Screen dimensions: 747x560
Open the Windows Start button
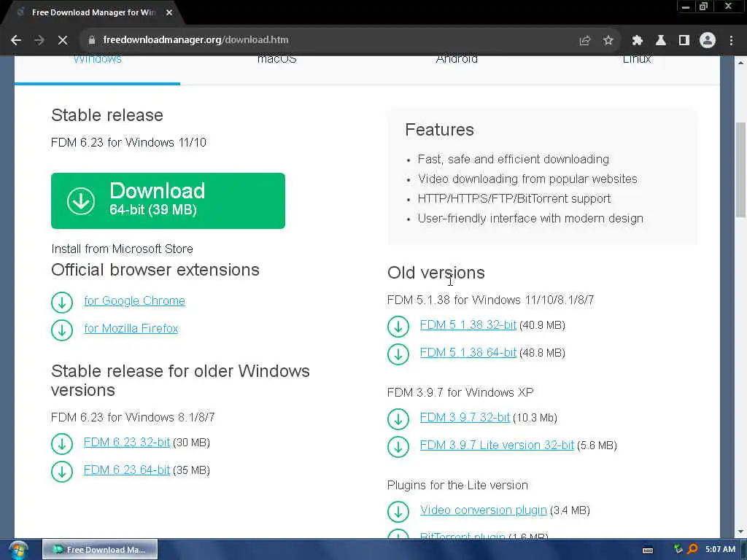[18, 550]
